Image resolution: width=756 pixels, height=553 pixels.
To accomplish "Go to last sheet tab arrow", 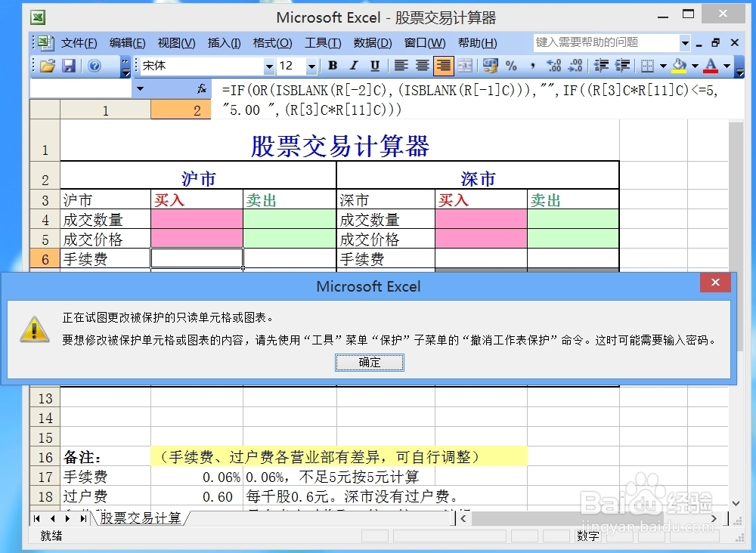I will [83, 518].
